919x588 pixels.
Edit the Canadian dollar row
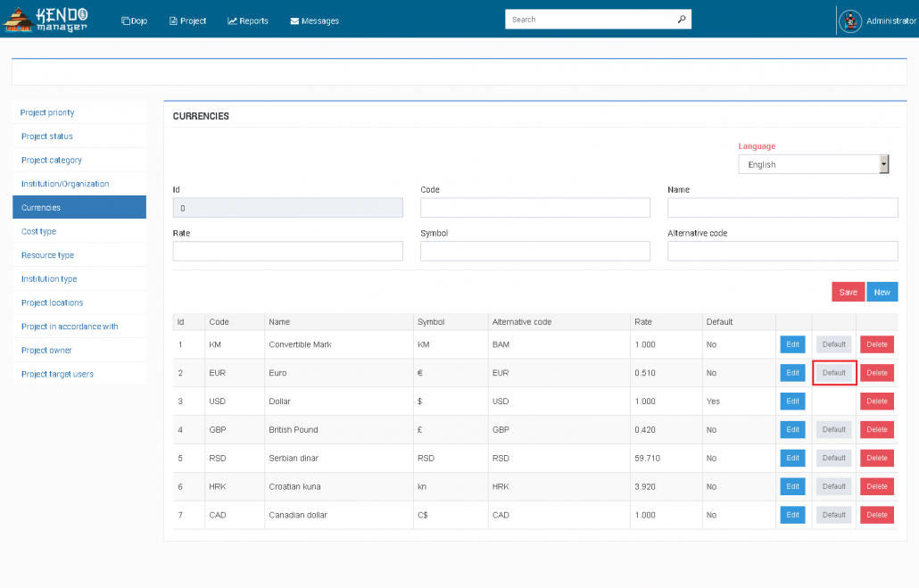[x=792, y=515]
